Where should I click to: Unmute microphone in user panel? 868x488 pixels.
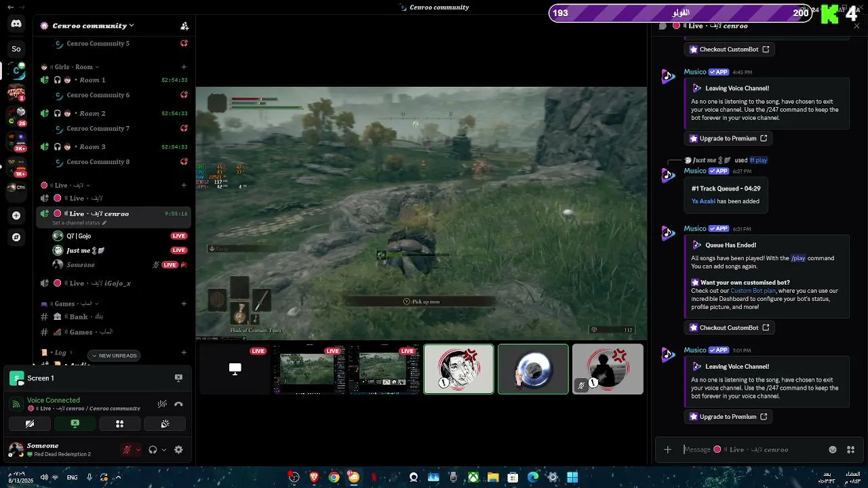(x=127, y=449)
